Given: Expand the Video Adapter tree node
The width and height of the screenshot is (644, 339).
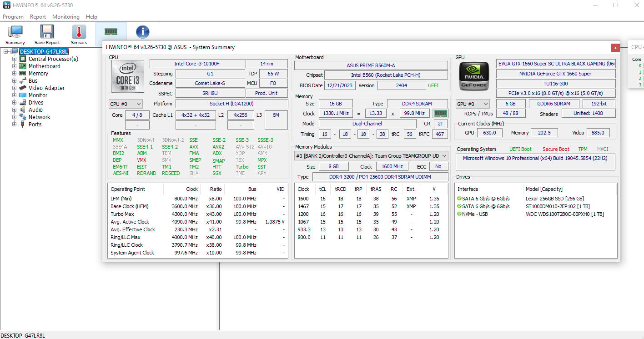Looking at the screenshot, I should (14, 88).
